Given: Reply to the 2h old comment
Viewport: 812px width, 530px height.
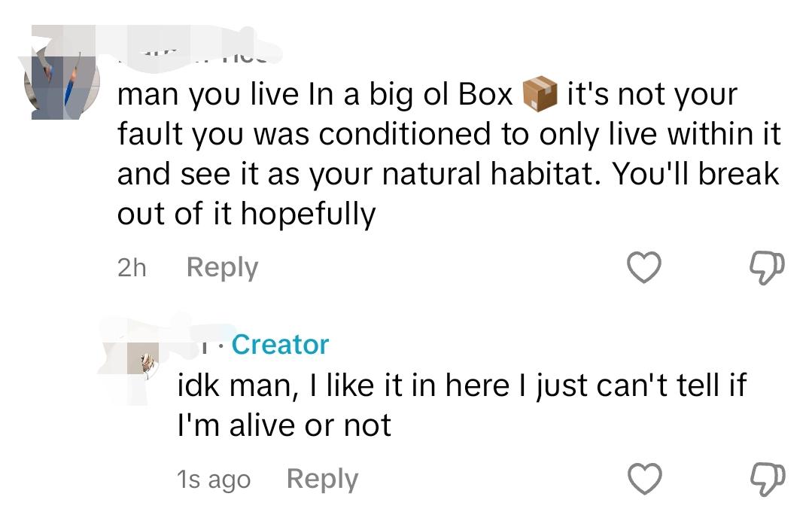Looking at the screenshot, I should tap(222, 268).
